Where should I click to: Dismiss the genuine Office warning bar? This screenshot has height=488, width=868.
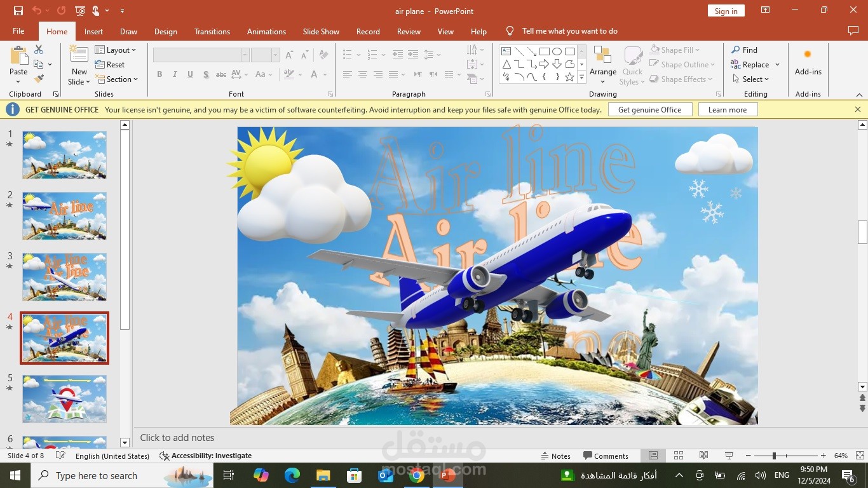click(858, 109)
